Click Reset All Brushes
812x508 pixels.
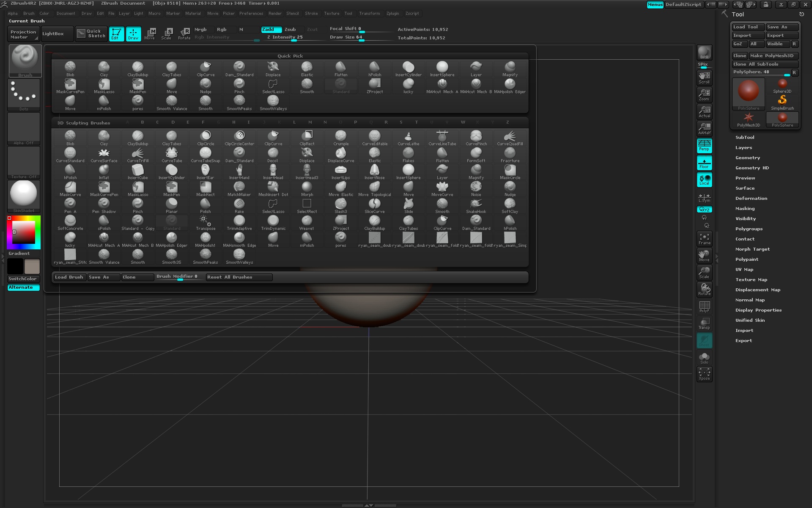[239, 277]
